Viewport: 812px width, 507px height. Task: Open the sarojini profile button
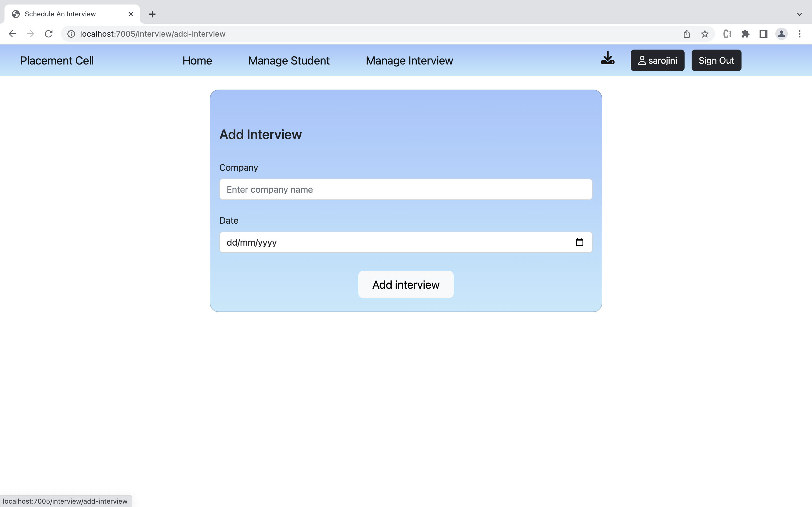point(657,60)
